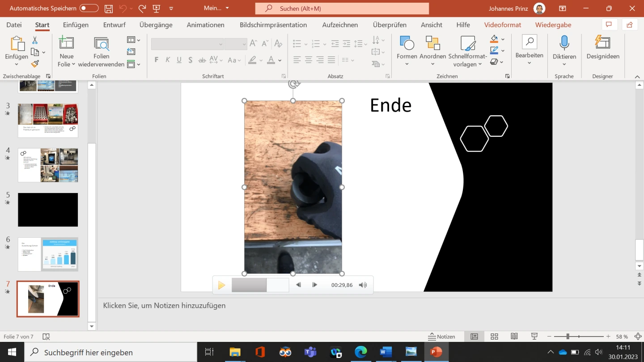
Task: Open the Übergänge ribbon tab
Action: [x=156, y=25]
